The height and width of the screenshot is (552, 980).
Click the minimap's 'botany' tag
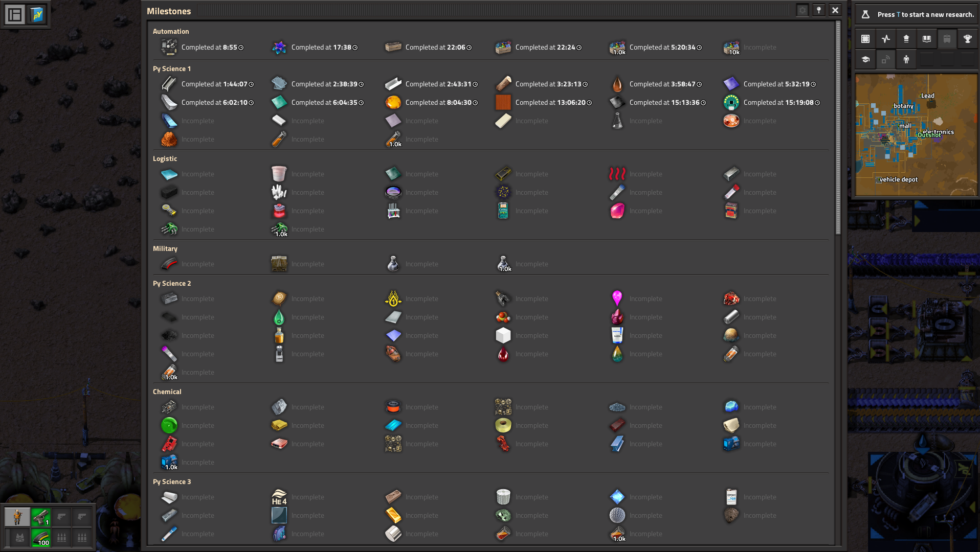(903, 106)
